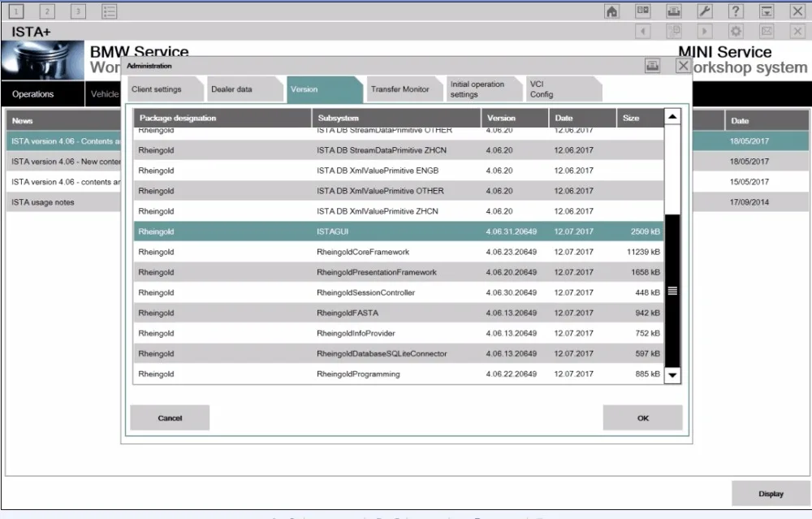This screenshot has height=519, width=812.
Task: Click the back arrow navigation icon
Action: 642,31
